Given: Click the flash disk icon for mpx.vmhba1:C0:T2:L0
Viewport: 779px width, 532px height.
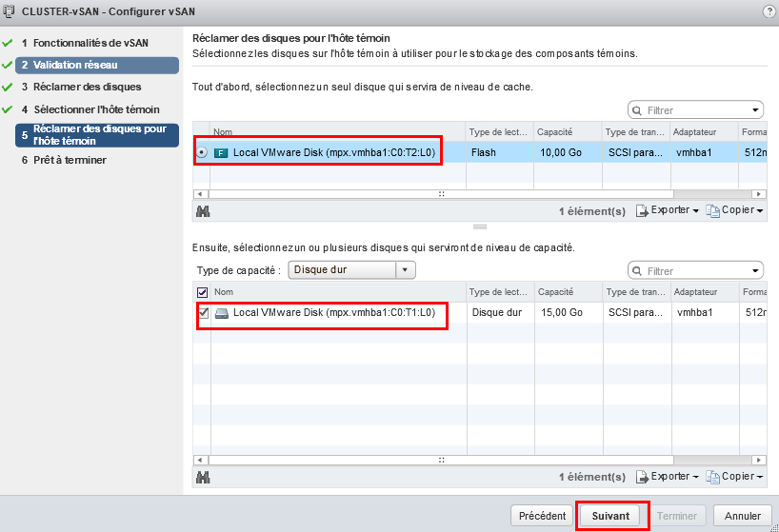Looking at the screenshot, I should (221, 153).
